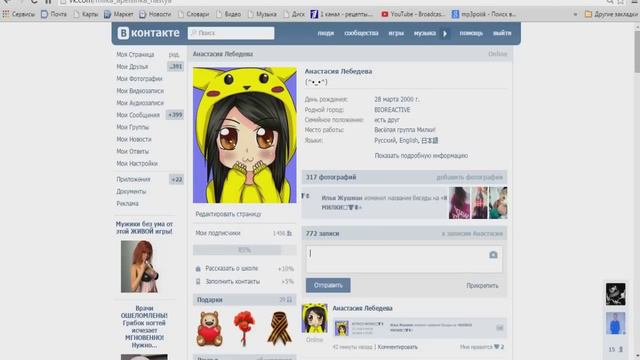Open the Apps grid bookmark icon
Screen dimensions: 640x360
point(6,14)
